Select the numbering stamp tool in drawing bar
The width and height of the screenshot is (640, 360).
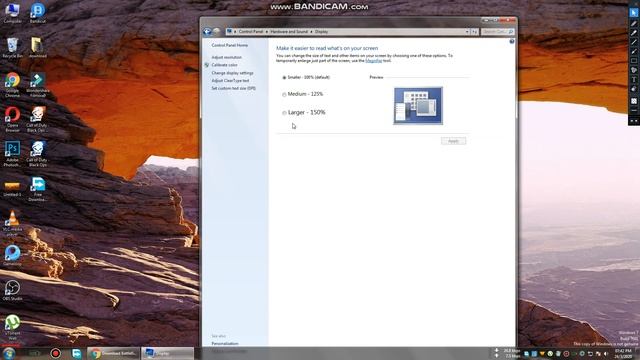633,71
